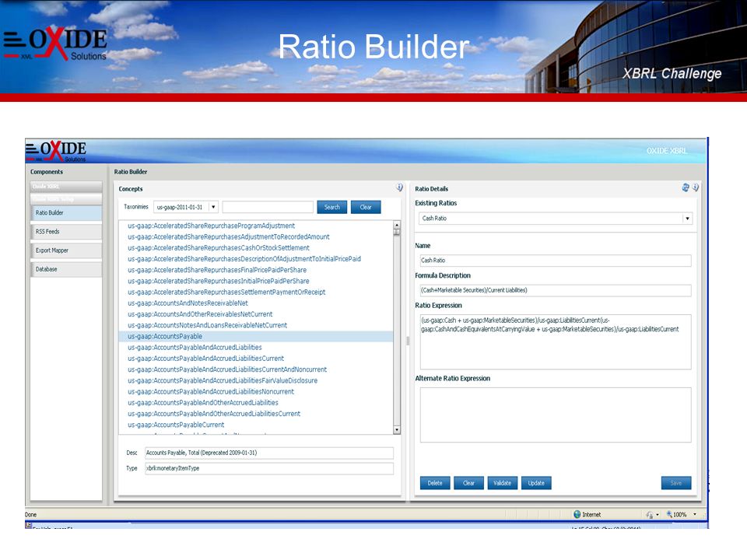Click the concepts list scroll up arrow
This screenshot has height=560, width=747.
click(x=397, y=225)
